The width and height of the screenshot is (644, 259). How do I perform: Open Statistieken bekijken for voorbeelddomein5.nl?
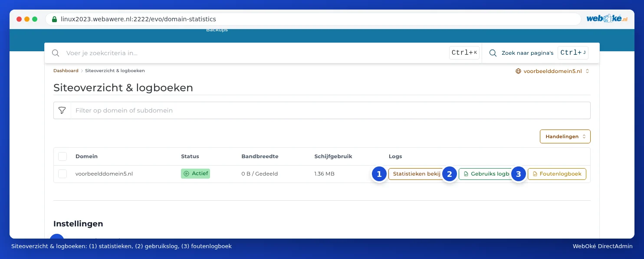coord(417,174)
